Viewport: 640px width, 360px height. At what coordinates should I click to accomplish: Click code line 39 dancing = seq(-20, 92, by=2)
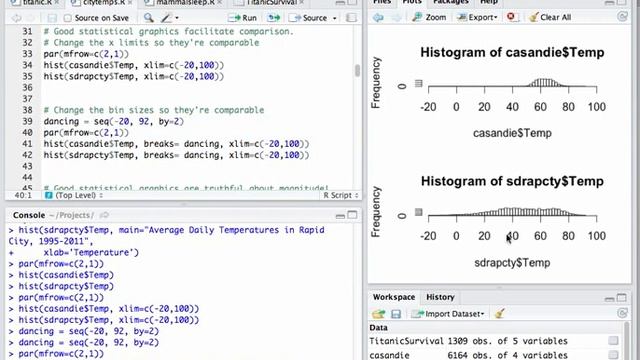pyautogui.click(x=113, y=121)
